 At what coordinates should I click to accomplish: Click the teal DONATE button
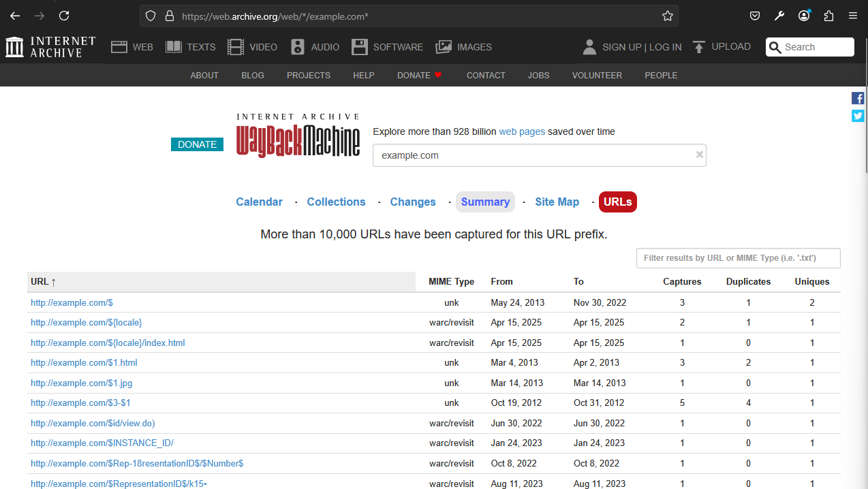(197, 144)
